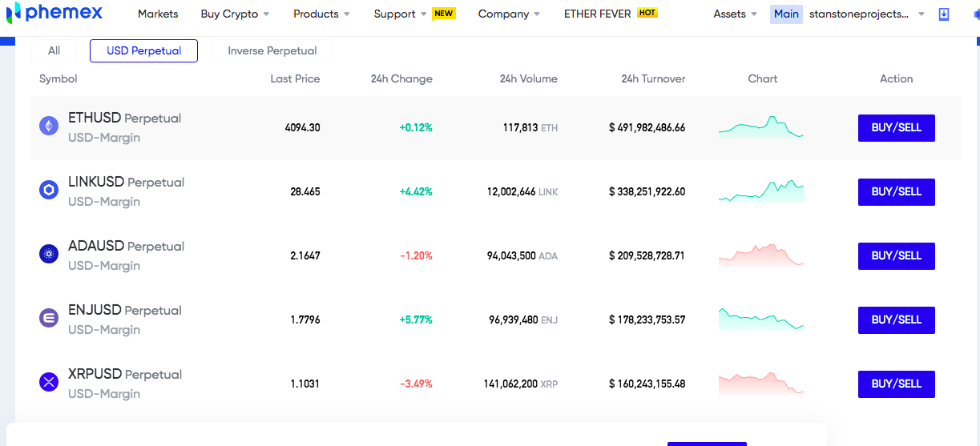Click the Cardano ADA coin icon
Viewport: 980px width, 446px height.
tap(49, 254)
